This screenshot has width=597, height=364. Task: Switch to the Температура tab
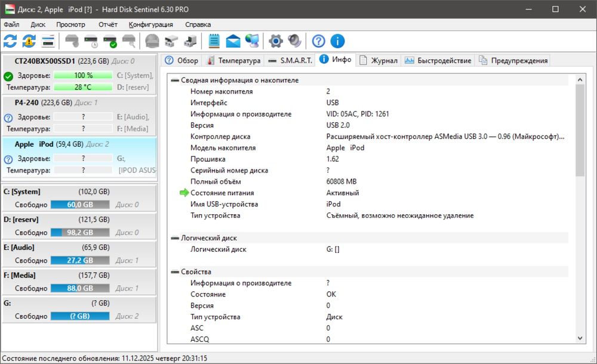point(233,60)
